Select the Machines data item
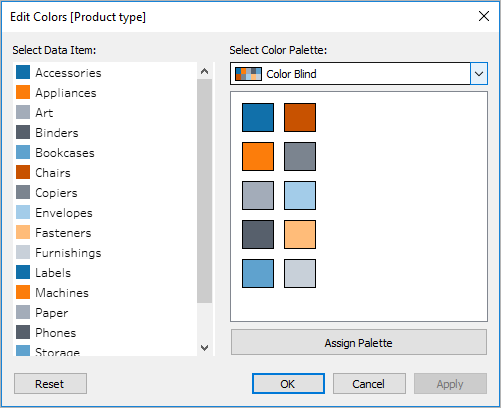The image size is (501, 408). click(105, 293)
